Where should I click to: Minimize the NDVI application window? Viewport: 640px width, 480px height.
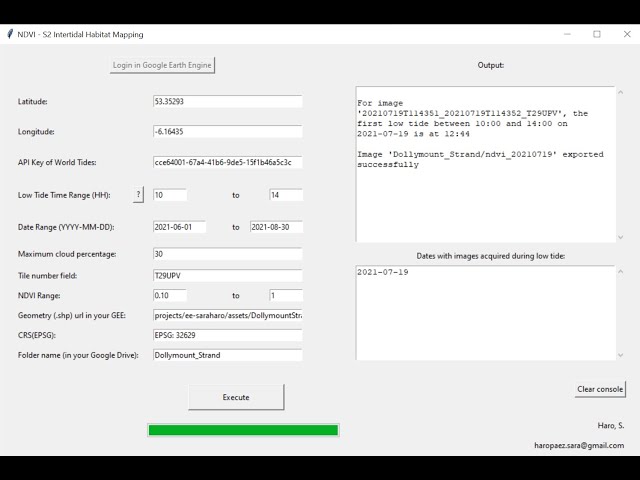pyautogui.click(x=567, y=34)
